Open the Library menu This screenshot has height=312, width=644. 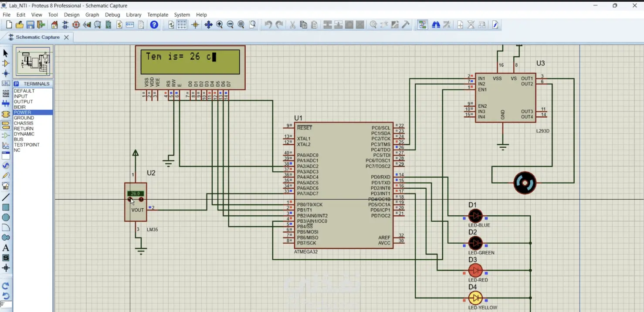(x=133, y=15)
